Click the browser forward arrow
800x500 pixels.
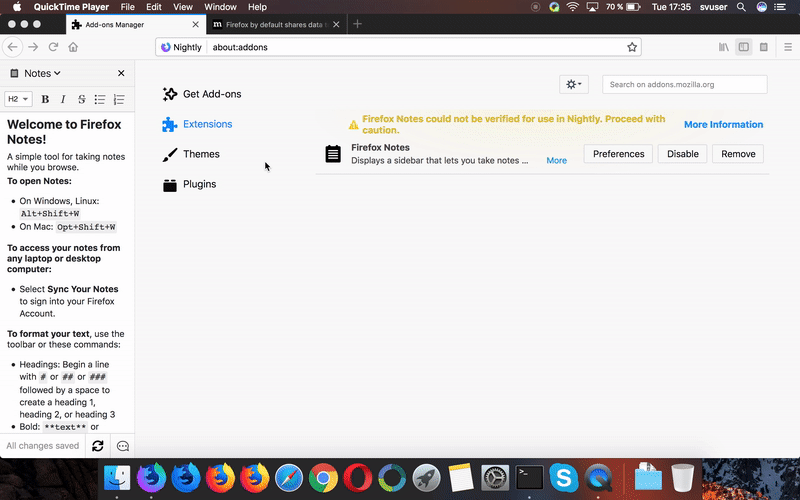click(33, 47)
